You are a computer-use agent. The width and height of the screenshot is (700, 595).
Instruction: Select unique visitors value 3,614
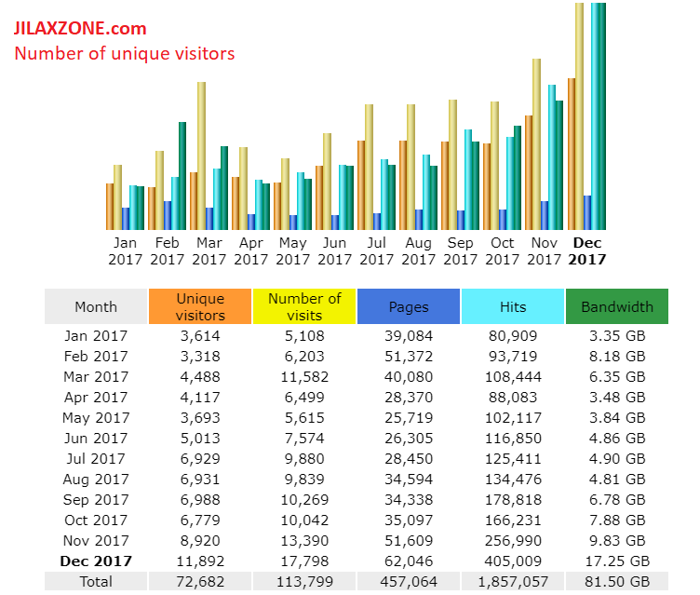(200, 336)
